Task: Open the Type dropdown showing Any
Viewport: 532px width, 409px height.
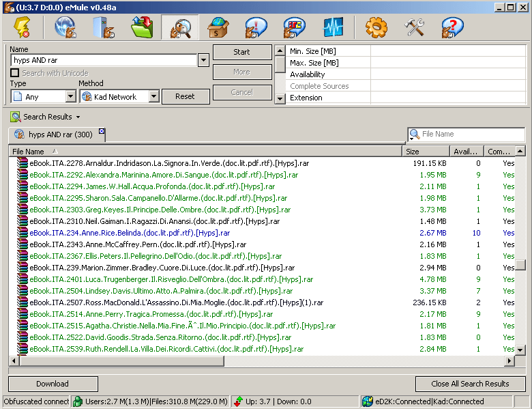Action: (70, 96)
